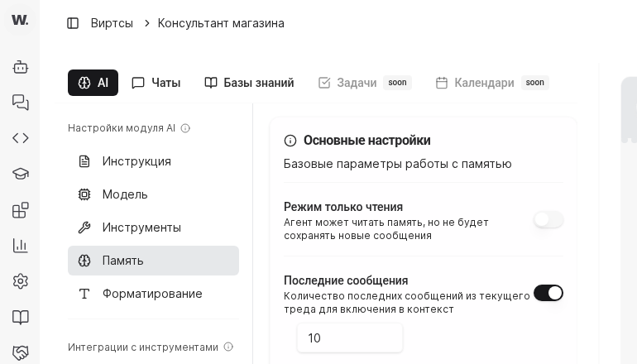The image size is (637, 364).
Task: Click info icon next to Интеграции с инструментами
Action: pyautogui.click(x=228, y=347)
